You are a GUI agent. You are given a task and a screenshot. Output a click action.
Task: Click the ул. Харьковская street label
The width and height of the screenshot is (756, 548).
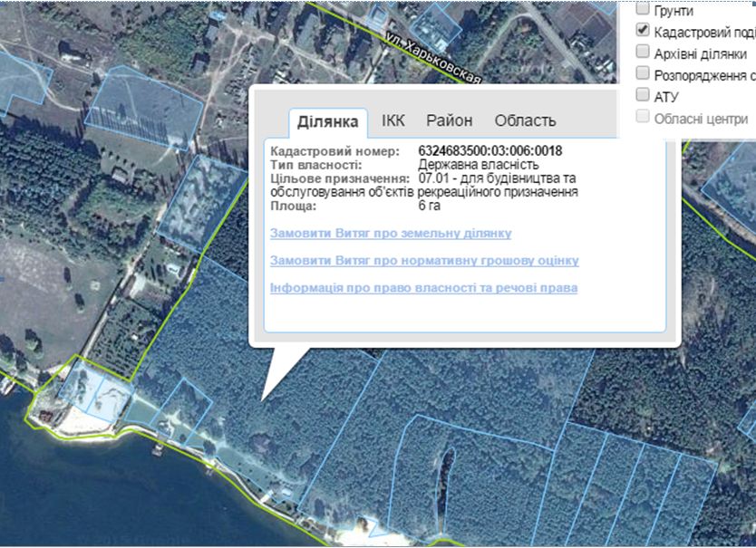click(431, 60)
